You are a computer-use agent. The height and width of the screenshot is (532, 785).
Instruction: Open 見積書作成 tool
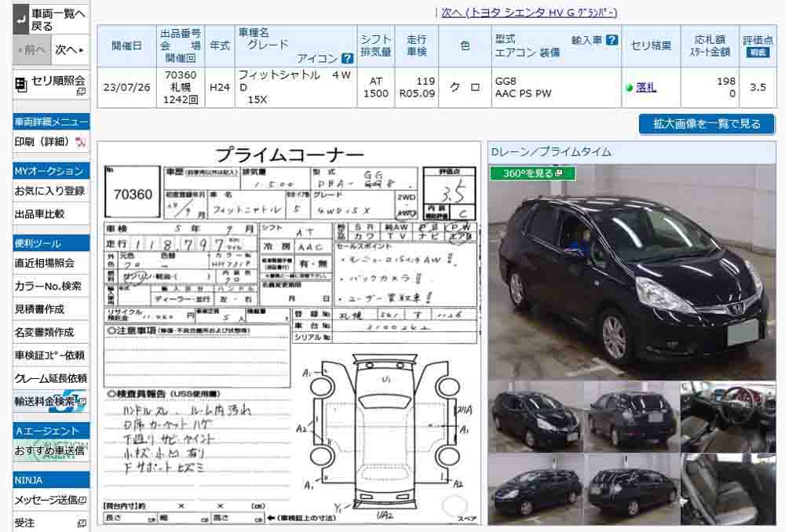[x=50, y=309]
